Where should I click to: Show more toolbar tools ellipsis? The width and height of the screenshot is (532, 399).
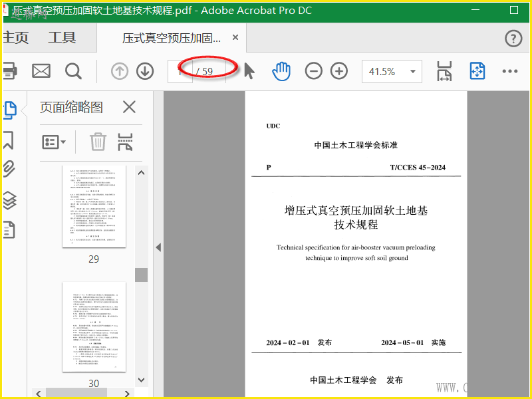[x=509, y=71]
